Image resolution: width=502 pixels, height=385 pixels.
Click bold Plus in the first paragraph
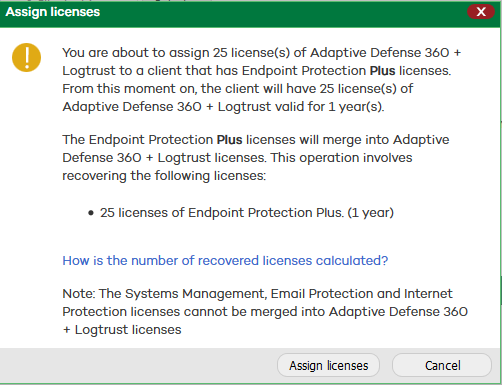click(x=382, y=71)
